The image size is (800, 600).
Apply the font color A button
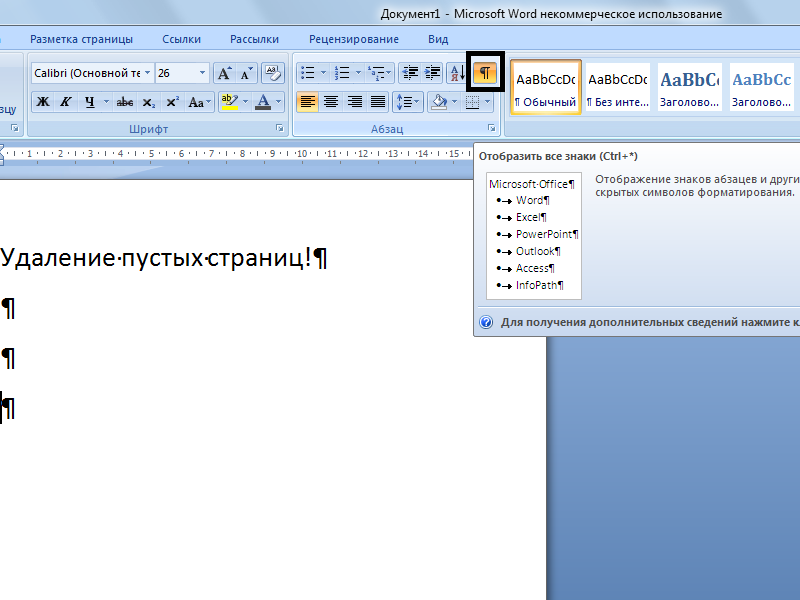tap(263, 102)
